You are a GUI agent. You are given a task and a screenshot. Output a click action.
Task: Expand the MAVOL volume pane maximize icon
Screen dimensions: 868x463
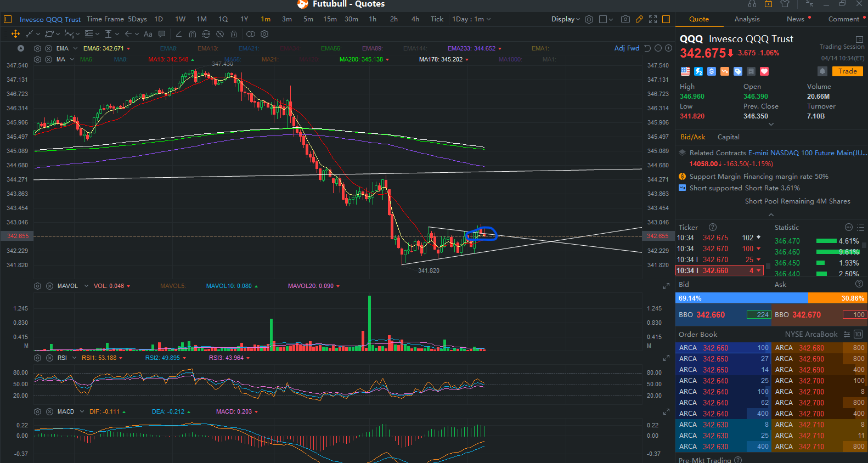(x=666, y=286)
